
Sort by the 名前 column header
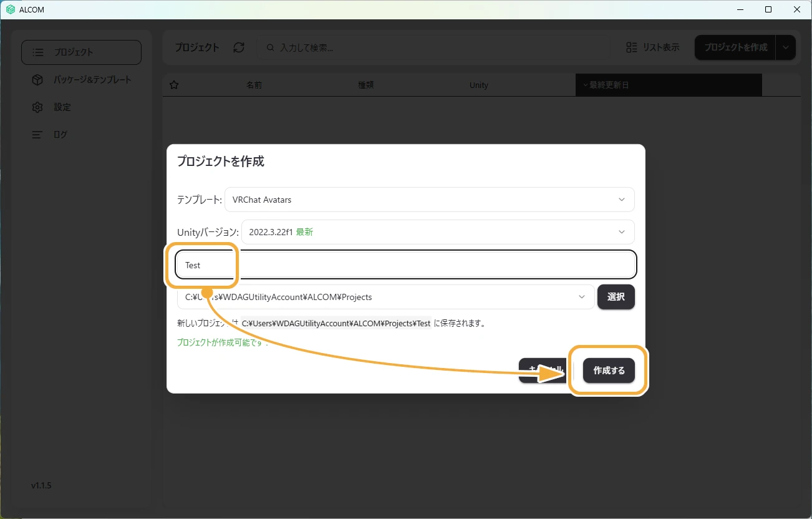tap(254, 85)
